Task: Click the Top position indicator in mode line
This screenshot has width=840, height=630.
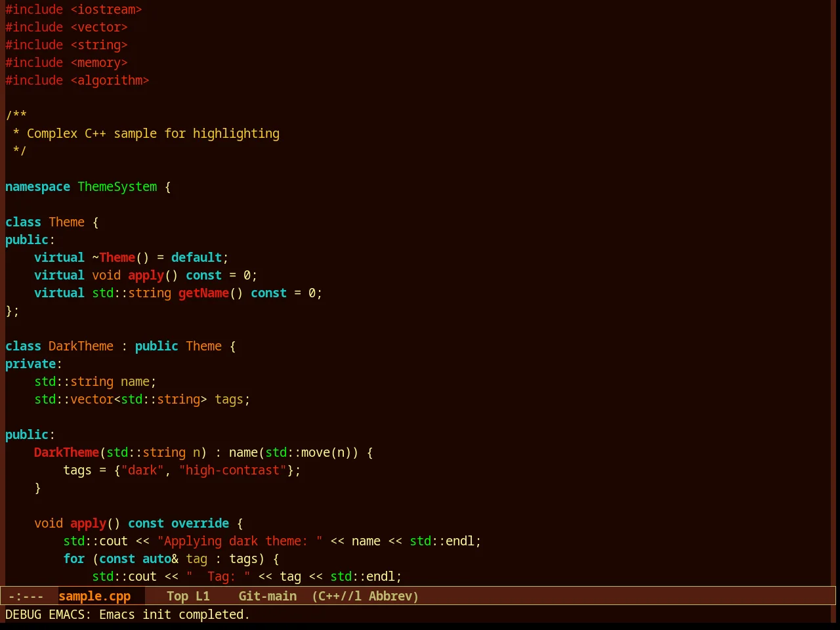Action: pyautogui.click(x=177, y=596)
